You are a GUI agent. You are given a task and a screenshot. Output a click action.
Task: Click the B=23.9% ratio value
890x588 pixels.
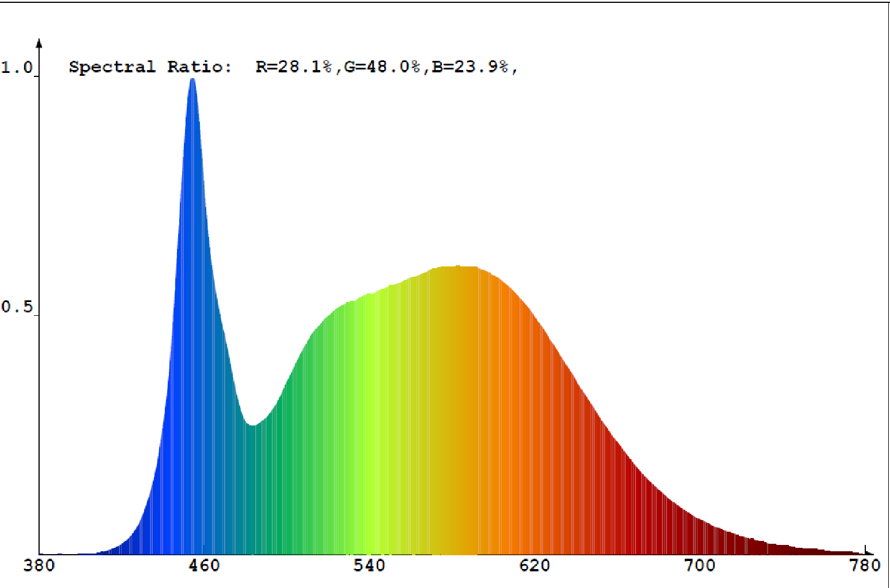pyautogui.click(x=470, y=67)
